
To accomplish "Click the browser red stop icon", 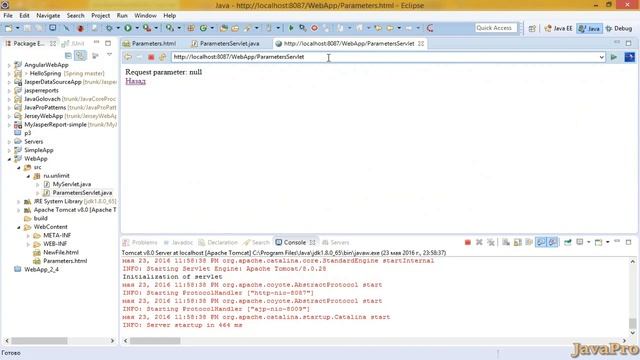I will [x=151, y=57].
